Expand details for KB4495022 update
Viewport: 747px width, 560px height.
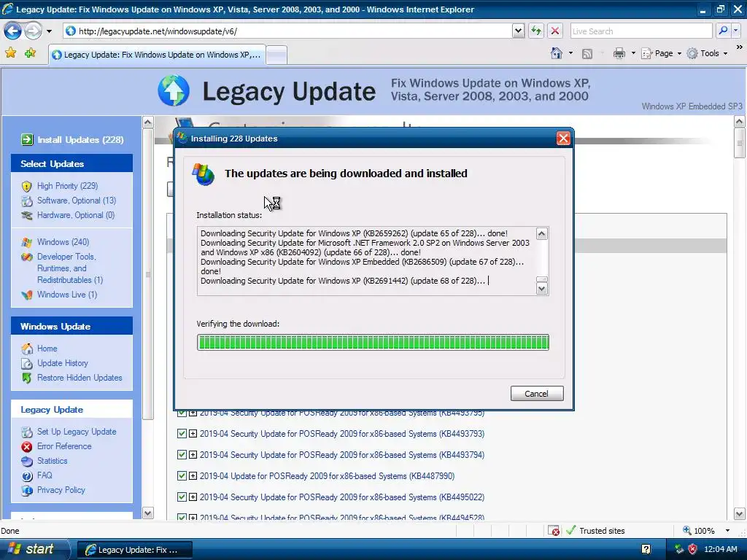coord(193,497)
